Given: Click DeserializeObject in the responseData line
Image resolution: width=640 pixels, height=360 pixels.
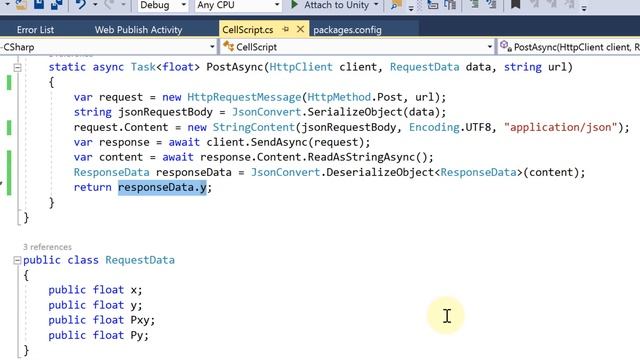Looking at the screenshot, I should pos(380,172).
